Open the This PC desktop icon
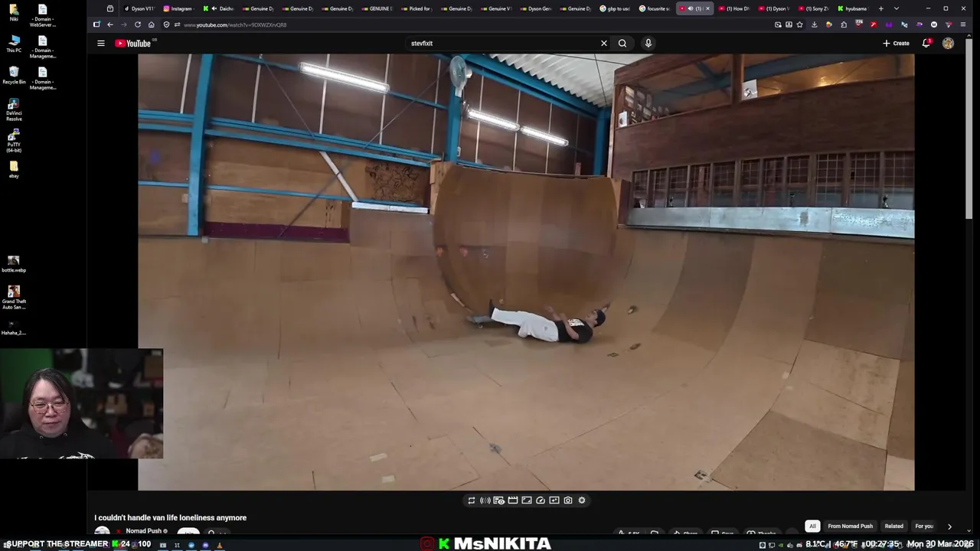 coord(14,43)
